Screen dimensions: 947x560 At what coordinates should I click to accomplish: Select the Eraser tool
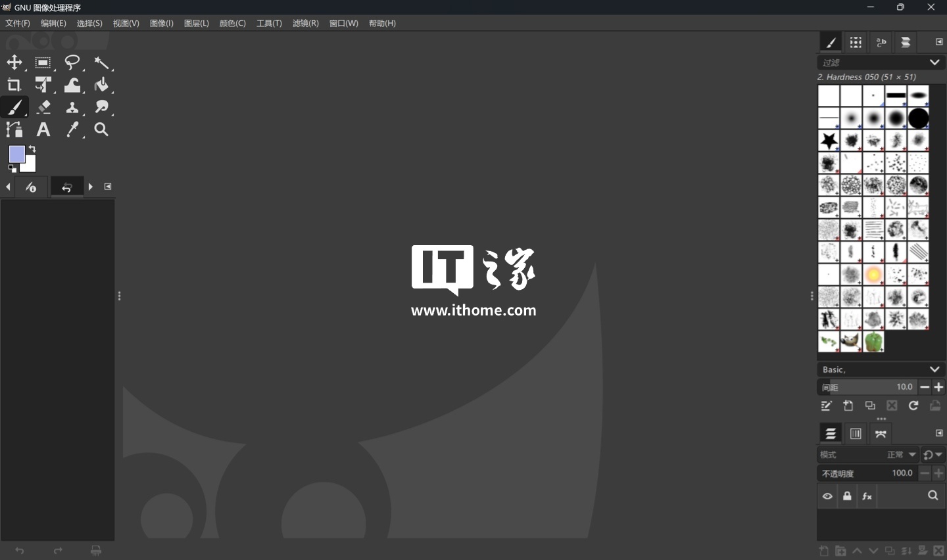[x=43, y=107]
